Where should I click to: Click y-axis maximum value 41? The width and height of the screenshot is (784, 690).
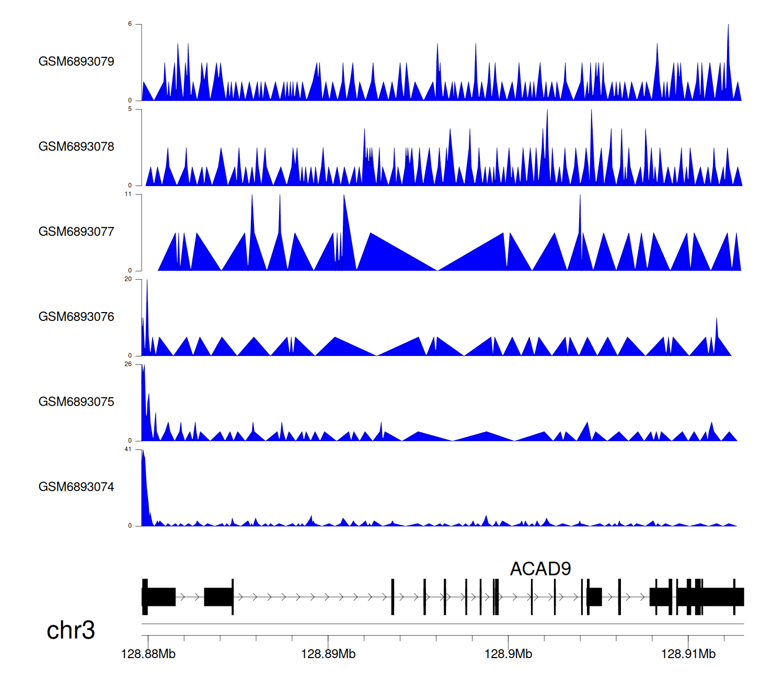coord(128,450)
